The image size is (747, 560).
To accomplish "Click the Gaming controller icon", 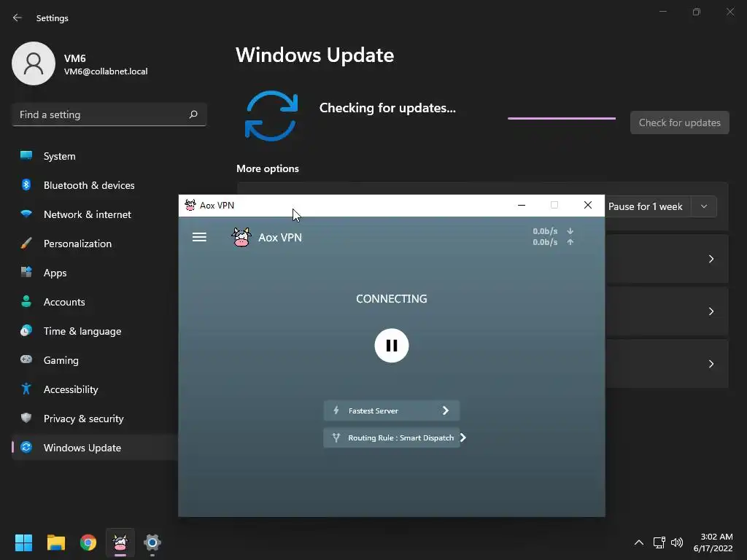I will tap(26, 359).
